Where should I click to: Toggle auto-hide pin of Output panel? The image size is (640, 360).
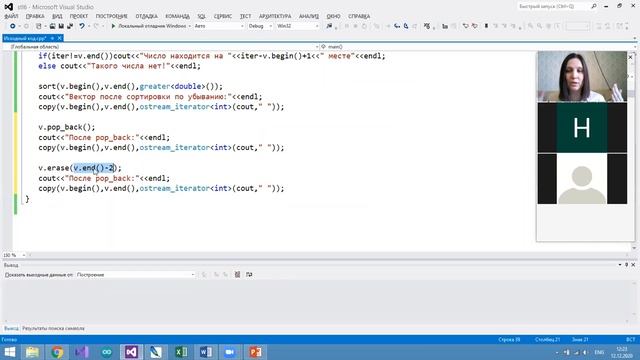627,265
